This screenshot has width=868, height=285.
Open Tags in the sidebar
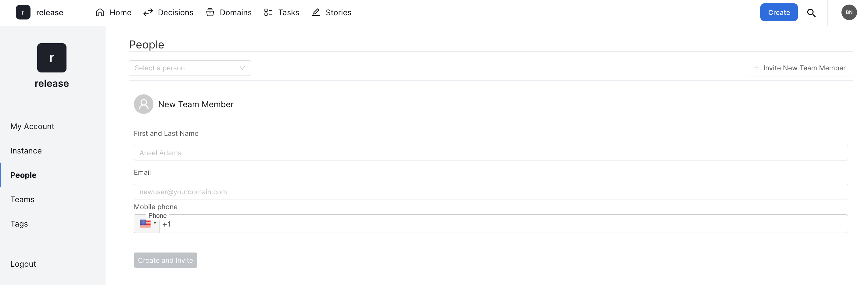tap(19, 224)
